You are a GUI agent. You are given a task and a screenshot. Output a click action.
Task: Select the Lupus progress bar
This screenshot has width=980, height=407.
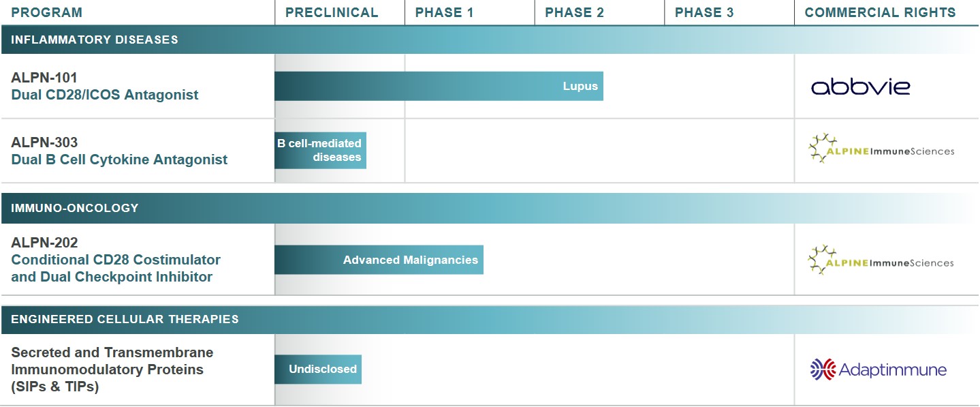pos(439,86)
